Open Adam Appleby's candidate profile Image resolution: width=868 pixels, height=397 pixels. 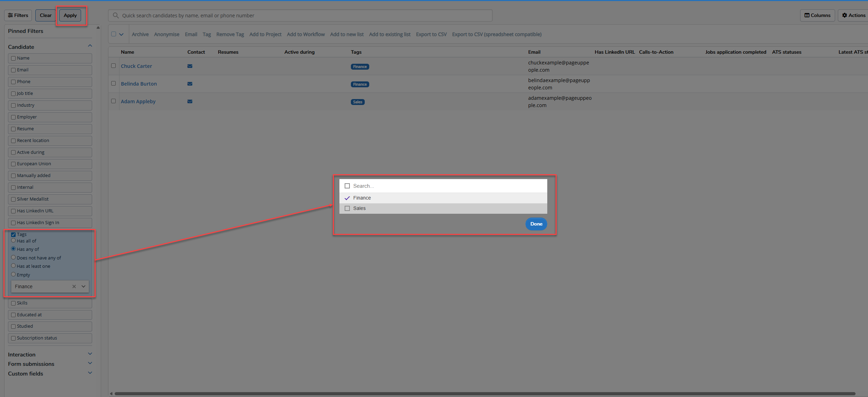[x=138, y=102]
